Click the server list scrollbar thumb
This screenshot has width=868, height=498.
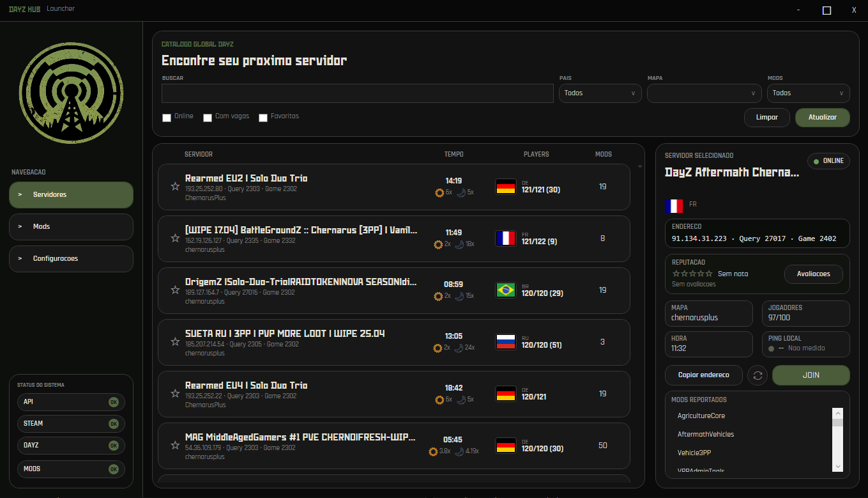640,166
